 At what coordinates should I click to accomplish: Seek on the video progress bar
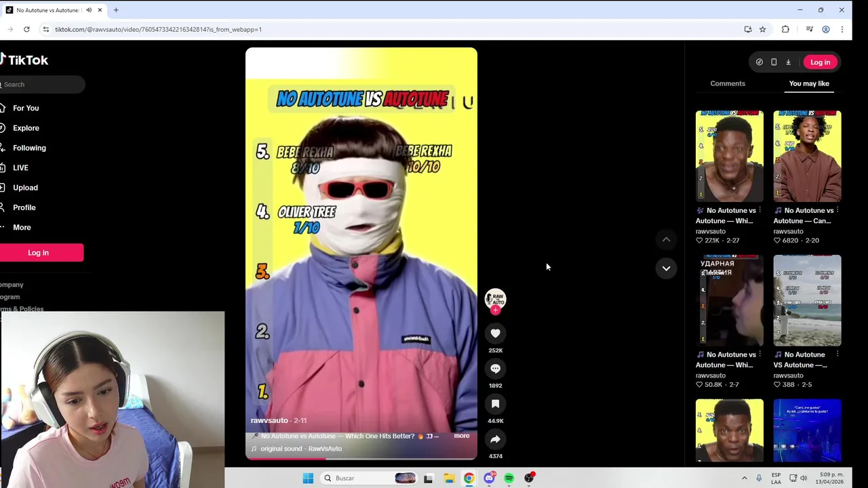click(361, 459)
